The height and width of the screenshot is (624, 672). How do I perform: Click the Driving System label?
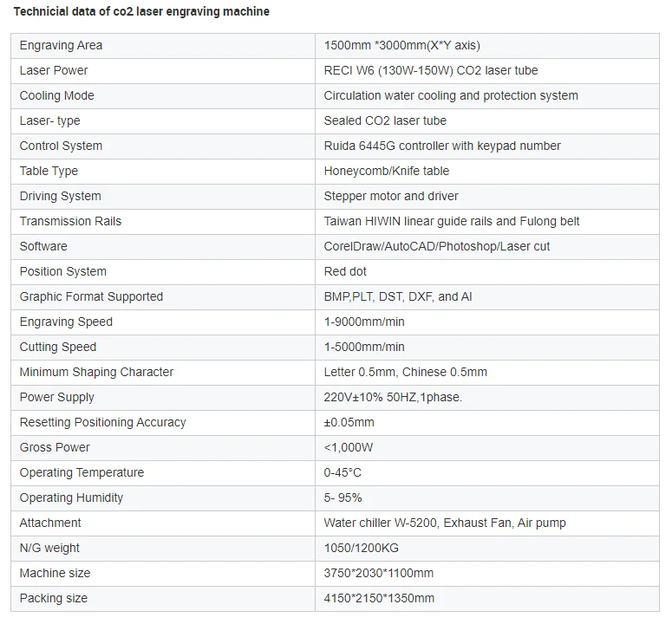point(61,196)
